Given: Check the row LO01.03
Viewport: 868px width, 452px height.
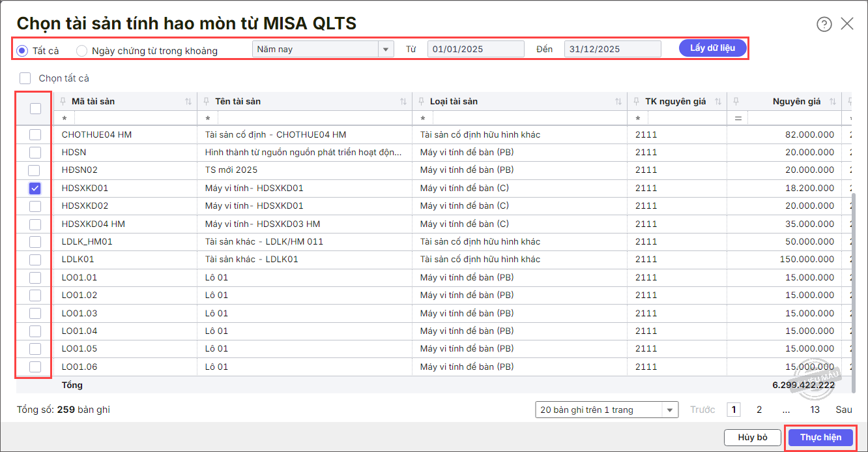Looking at the screenshot, I should point(35,313).
